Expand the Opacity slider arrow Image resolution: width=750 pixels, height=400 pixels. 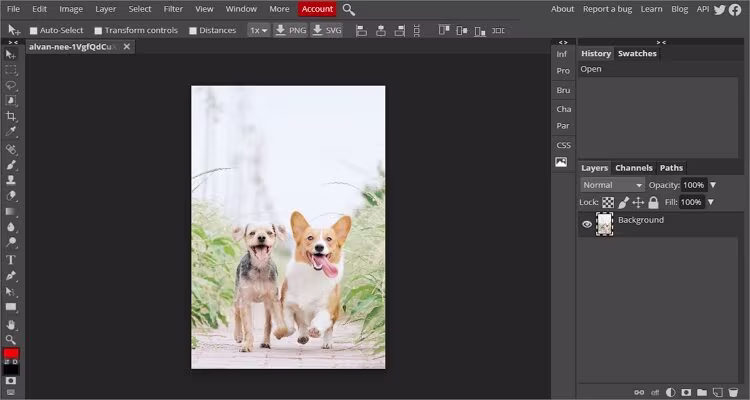coord(713,185)
